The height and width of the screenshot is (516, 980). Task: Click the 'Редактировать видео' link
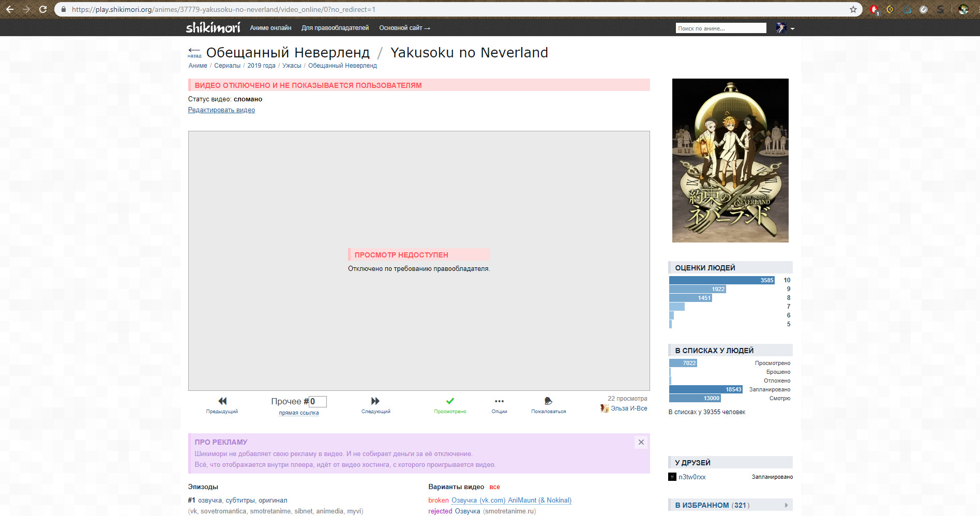click(x=221, y=110)
